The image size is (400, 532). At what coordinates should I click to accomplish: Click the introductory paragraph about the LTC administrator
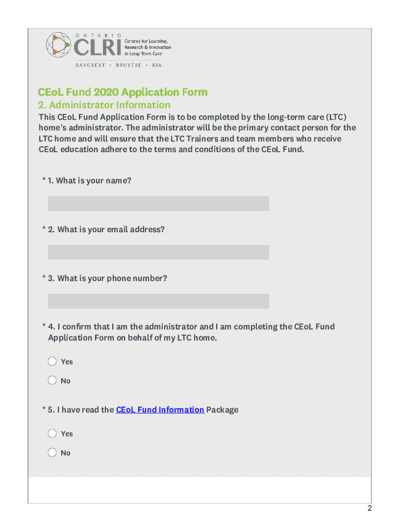coord(197,133)
